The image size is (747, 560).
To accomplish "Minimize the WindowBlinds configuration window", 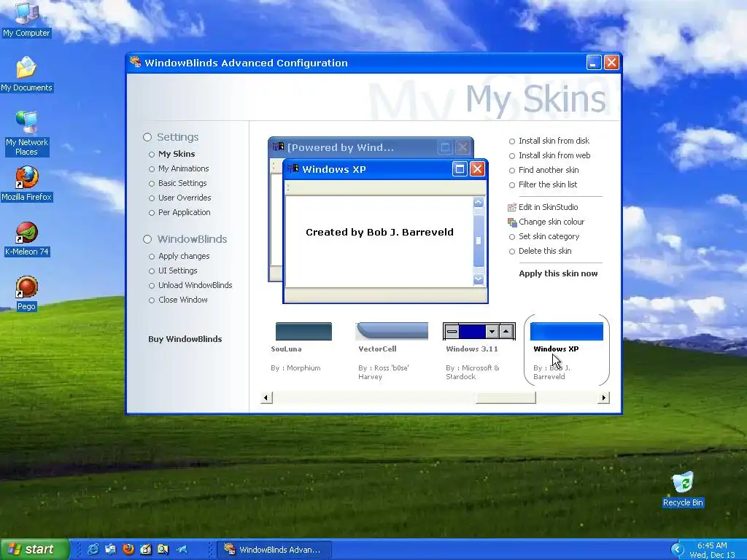I will (594, 63).
